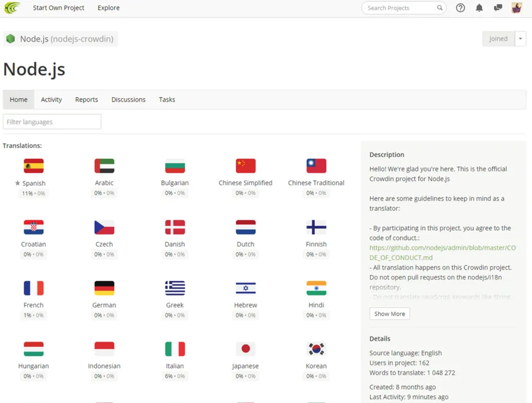Viewport: 532px width, 403px height.
Task: Open the Discussions tab
Action: tap(128, 99)
